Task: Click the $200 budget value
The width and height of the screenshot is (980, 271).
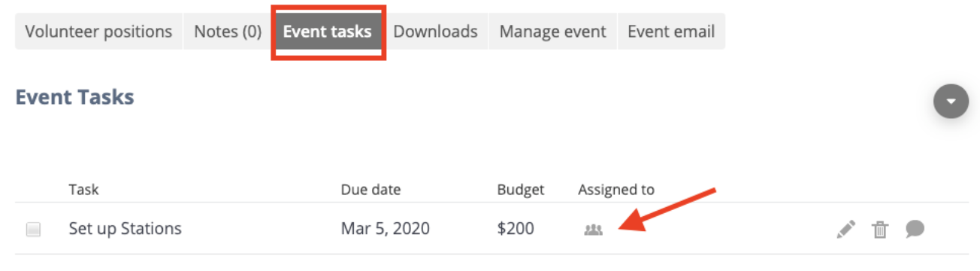Action: coord(516,228)
